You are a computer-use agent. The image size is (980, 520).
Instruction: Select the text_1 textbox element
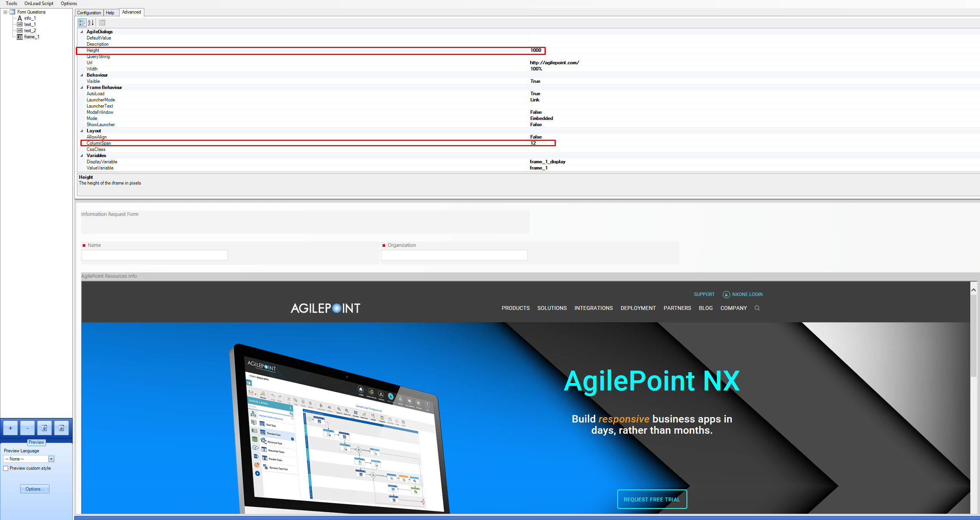(29, 24)
